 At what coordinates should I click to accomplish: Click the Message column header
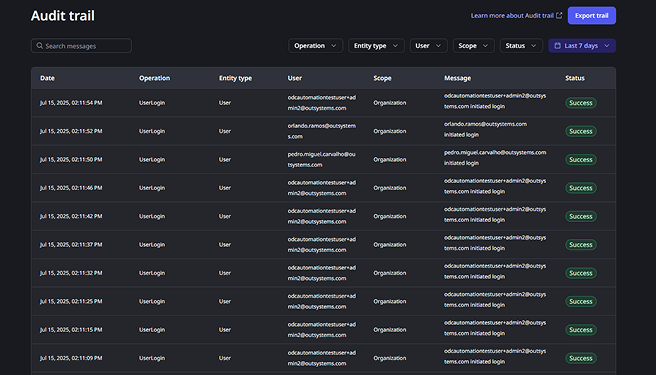(x=457, y=78)
